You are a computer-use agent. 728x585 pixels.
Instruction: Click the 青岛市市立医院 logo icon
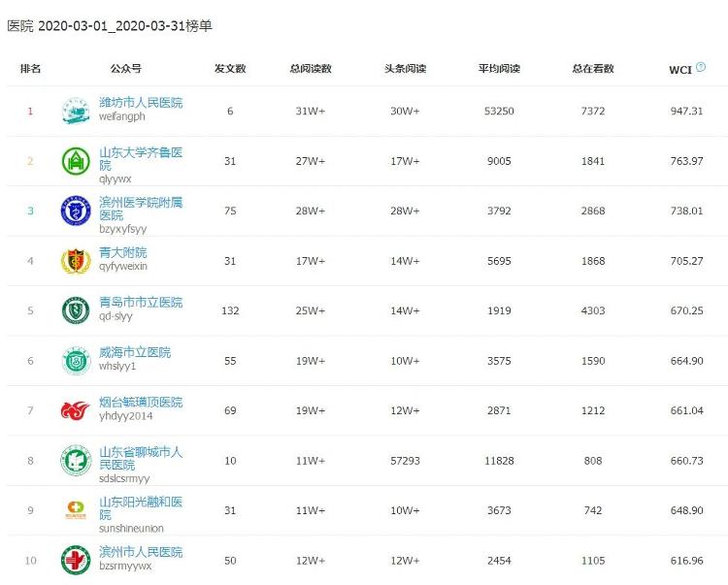(75, 310)
